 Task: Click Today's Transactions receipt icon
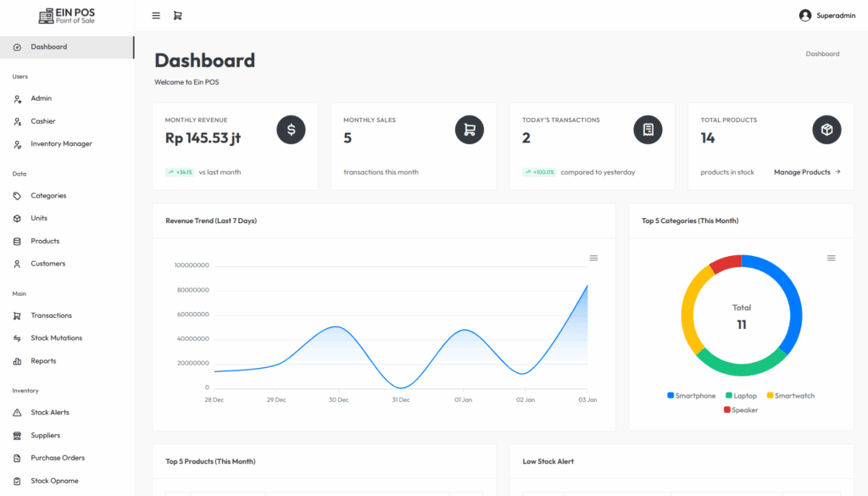click(x=648, y=130)
